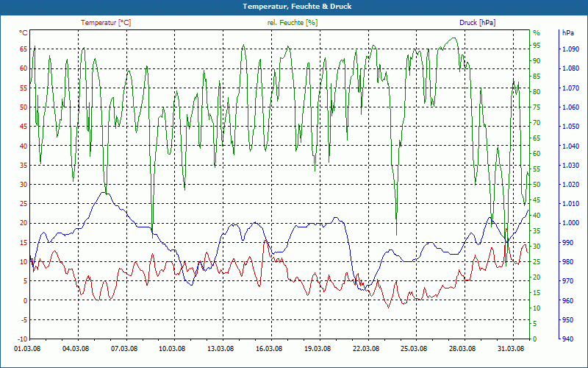Click '-10' on the red temperature axis
Image resolution: width=588 pixels, height=368 pixels.
click(23, 339)
